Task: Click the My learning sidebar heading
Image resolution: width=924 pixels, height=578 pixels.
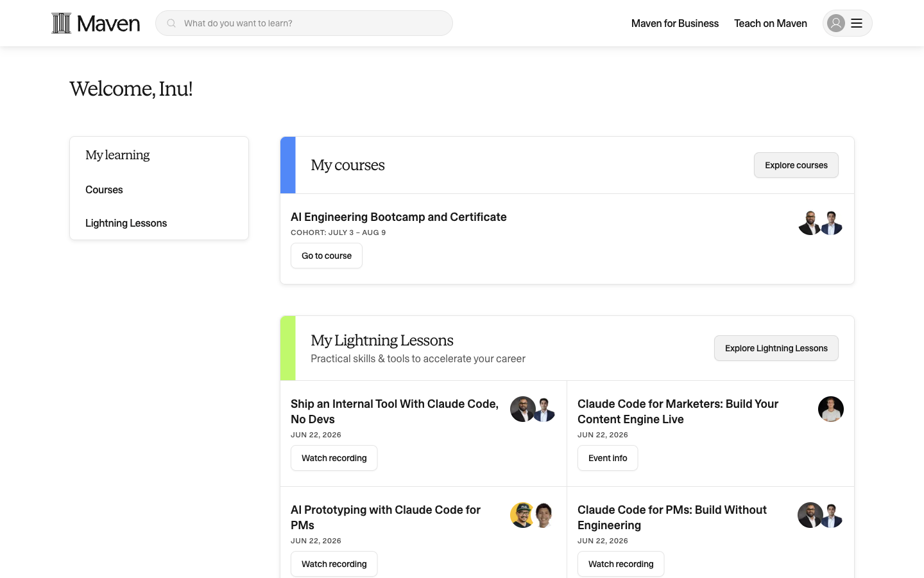Action: coord(117,155)
